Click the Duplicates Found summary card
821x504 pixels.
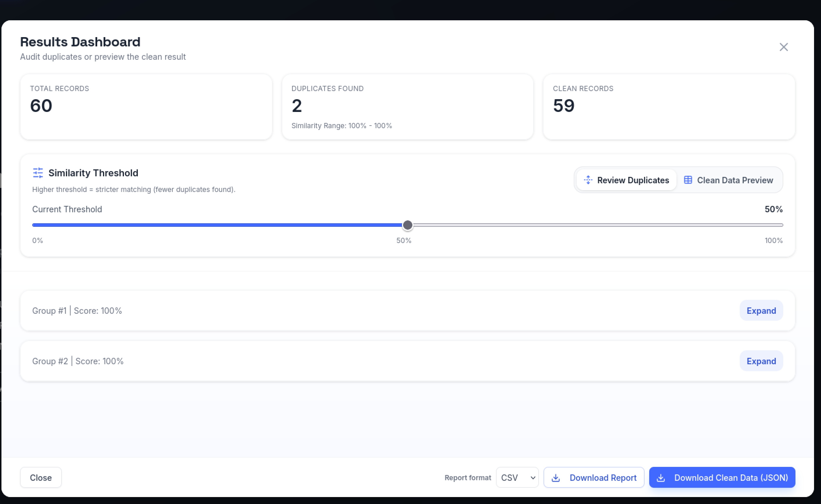point(407,107)
